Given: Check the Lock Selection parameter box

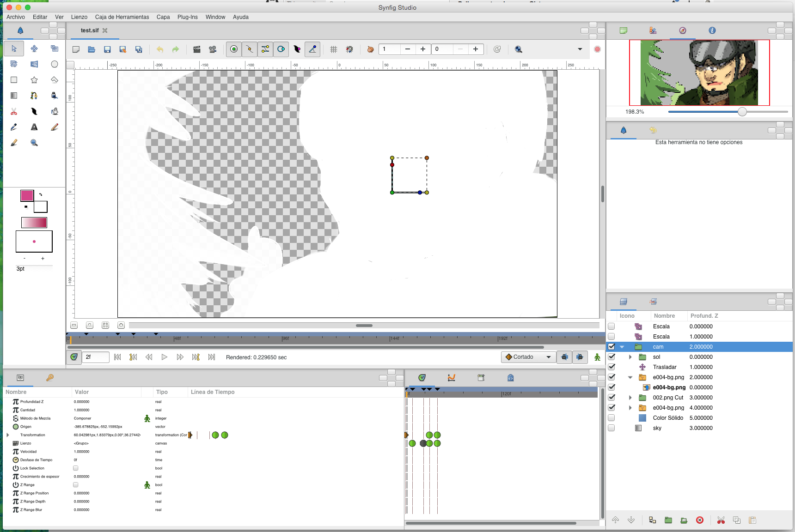Looking at the screenshot, I should click(76, 468).
